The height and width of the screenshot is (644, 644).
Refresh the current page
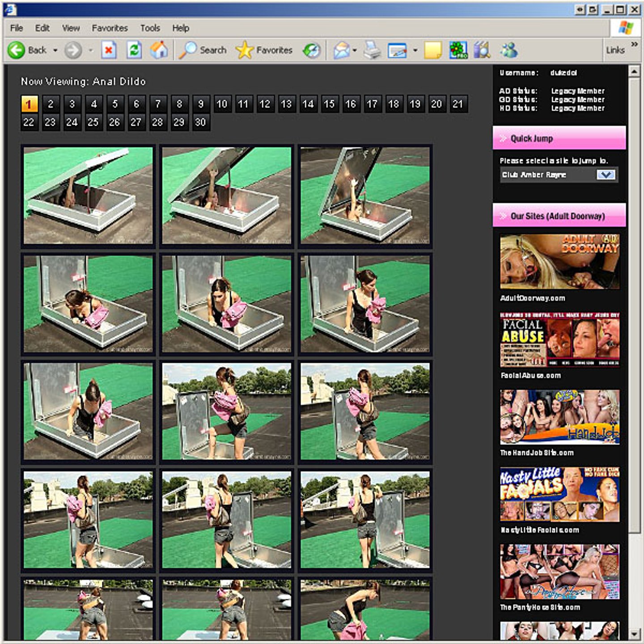(134, 50)
